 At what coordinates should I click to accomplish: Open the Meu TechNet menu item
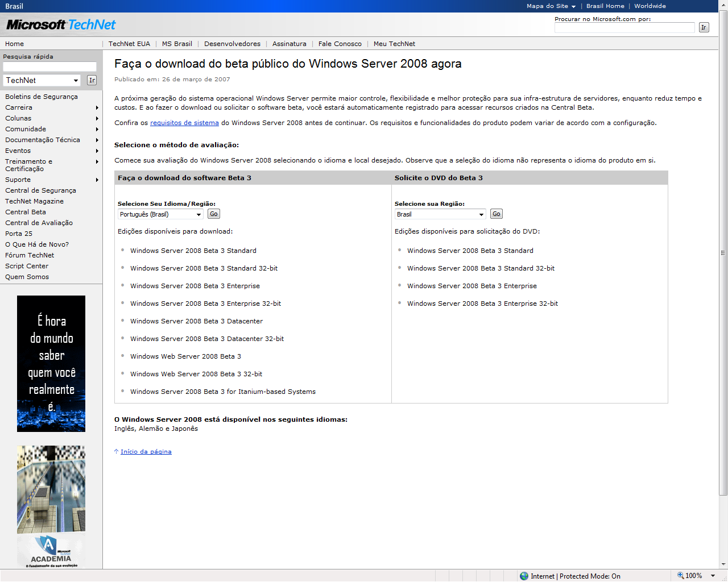click(394, 44)
